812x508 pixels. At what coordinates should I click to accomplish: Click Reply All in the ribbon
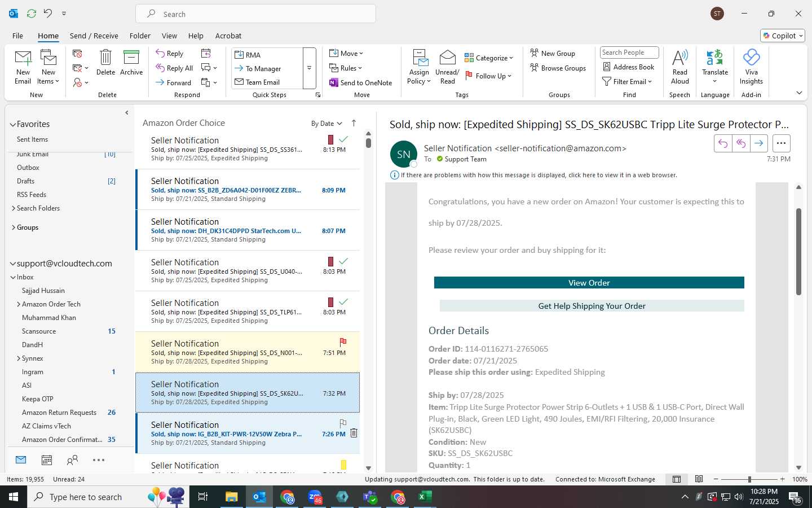click(174, 68)
